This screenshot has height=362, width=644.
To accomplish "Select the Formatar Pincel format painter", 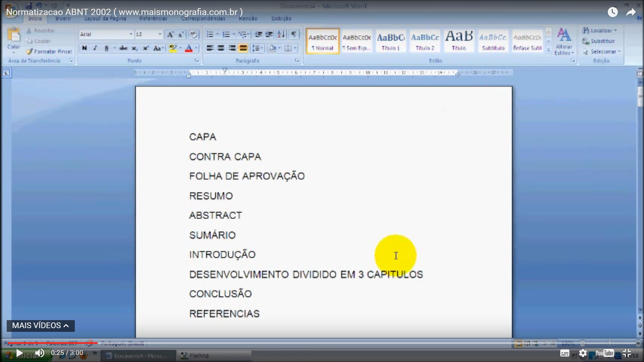I will point(49,51).
